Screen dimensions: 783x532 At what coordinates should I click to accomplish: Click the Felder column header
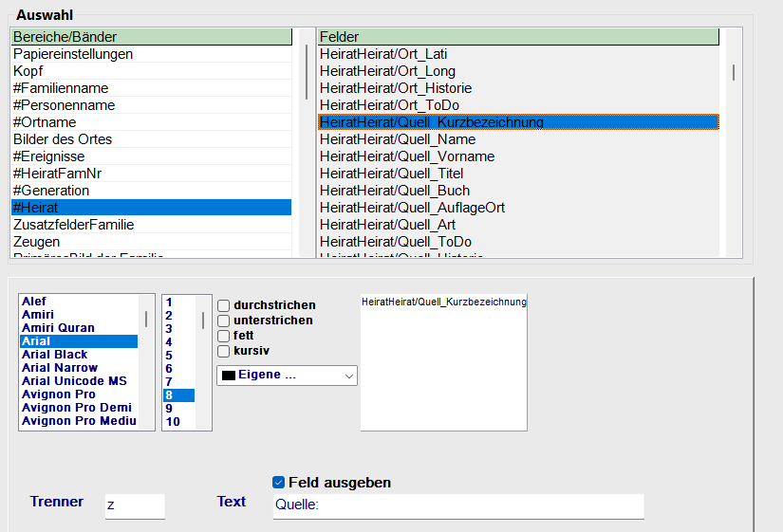coord(517,36)
